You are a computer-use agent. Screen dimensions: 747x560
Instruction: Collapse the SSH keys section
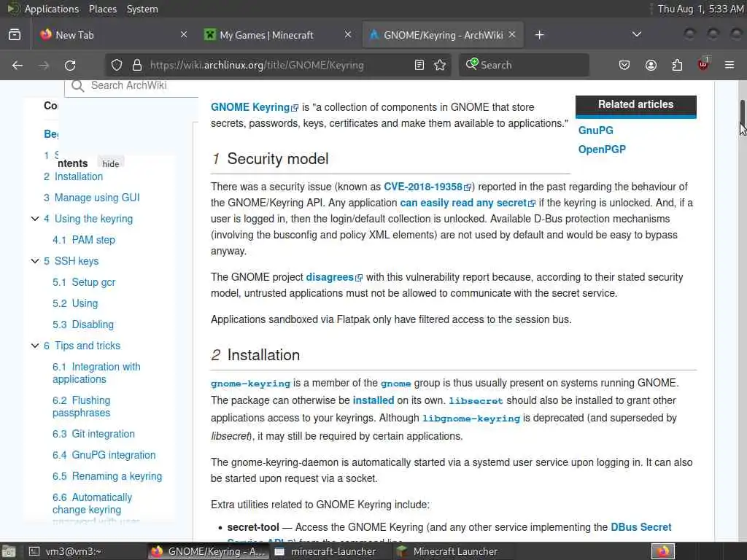35,261
